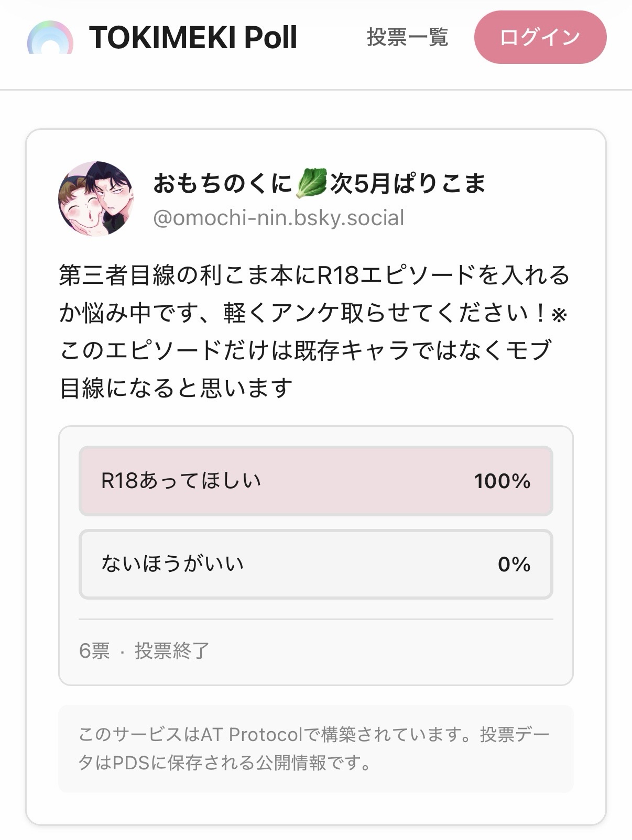Select the R18あってほしい poll option
The height and width of the screenshot is (840, 632).
[181, 481]
